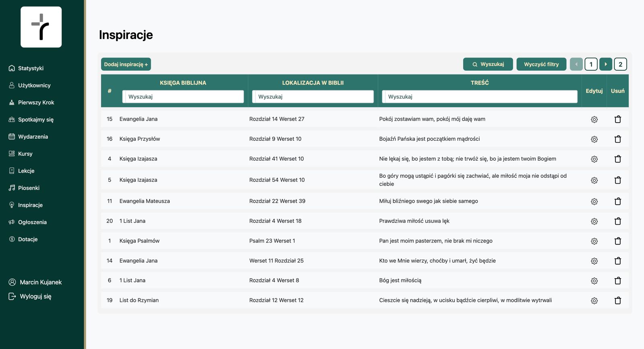644x349 pixels.
Task: Delete row Rozdział 41 Werset 10
Action: click(618, 159)
